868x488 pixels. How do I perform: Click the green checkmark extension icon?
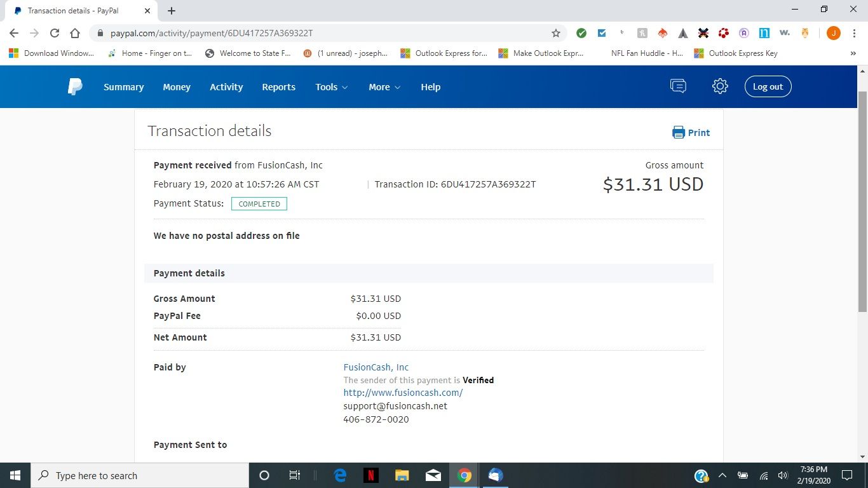pyautogui.click(x=581, y=33)
